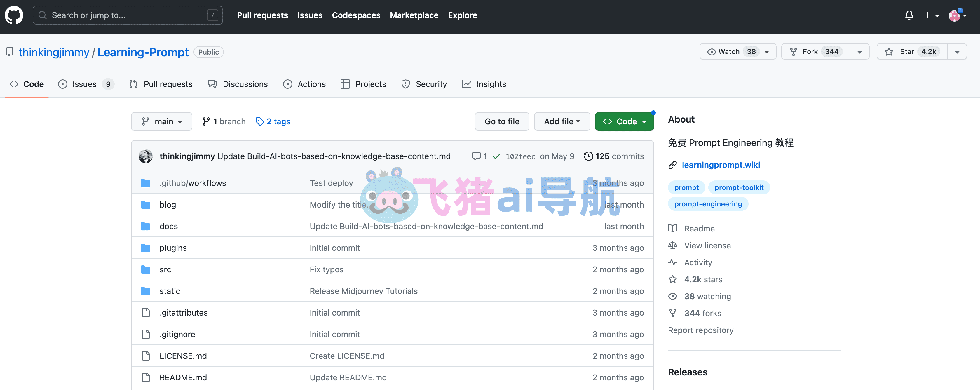
Task: Fork this repository
Action: coord(815,51)
